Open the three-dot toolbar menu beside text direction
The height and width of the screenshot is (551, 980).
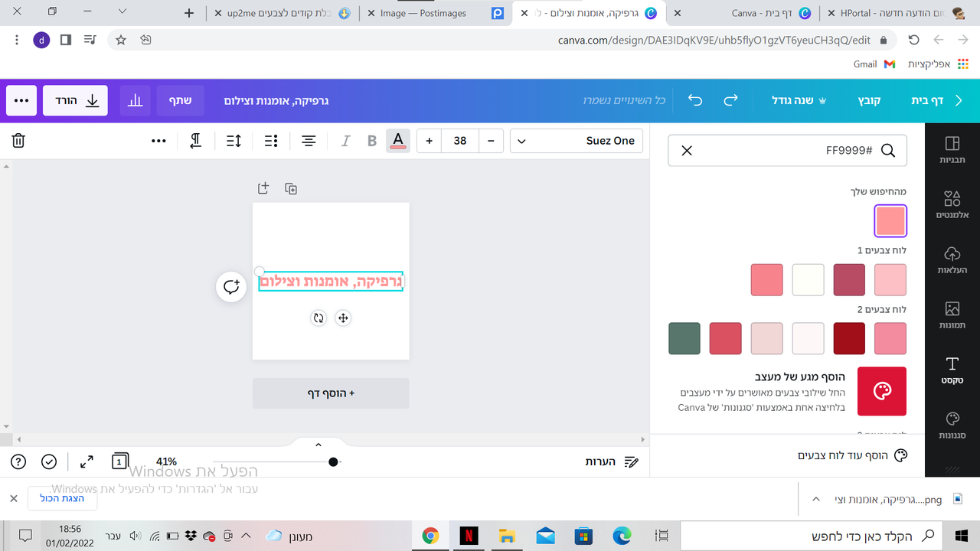point(158,141)
